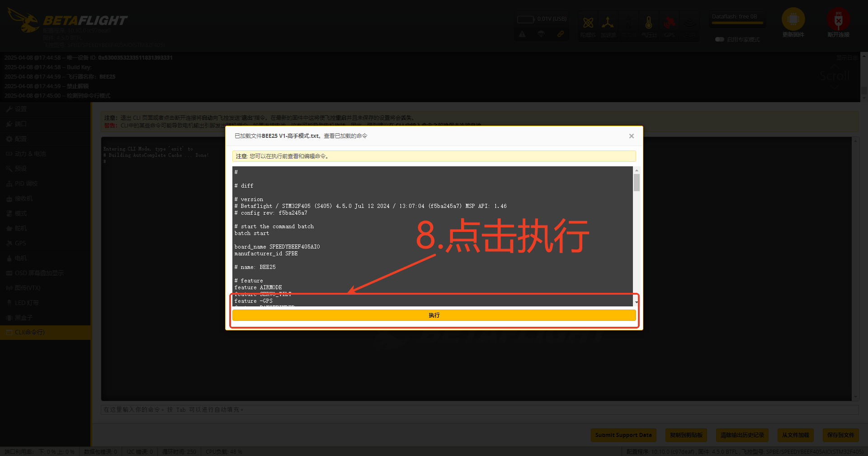Click the Submit Support Data button
868x456 pixels.
[623, 435]
